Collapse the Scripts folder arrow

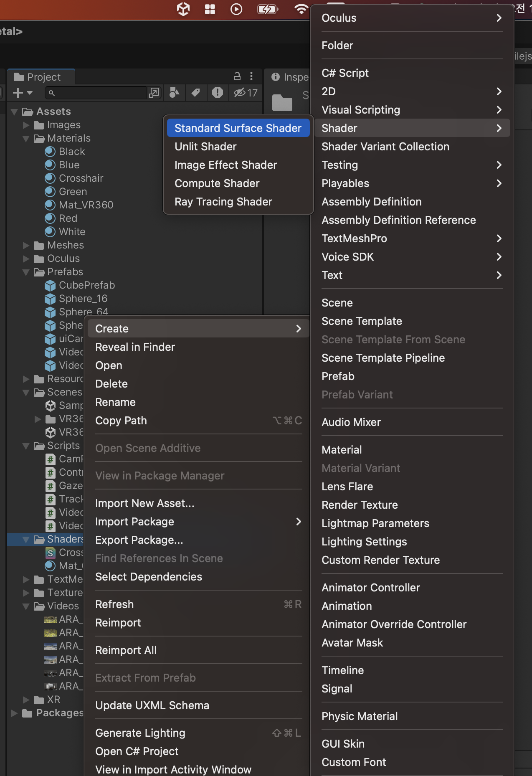point(26,446)
